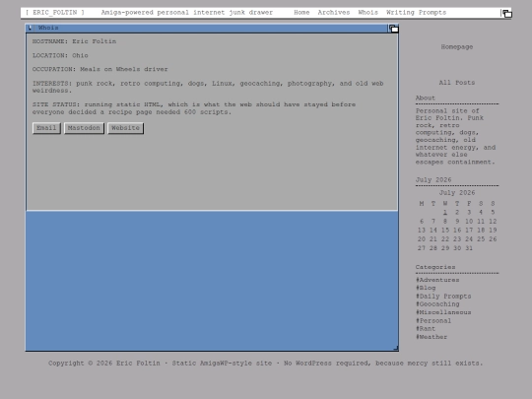The height and width of the screenshot is (399, 532).
Task: Click the Whois window resize corner gadget
Action: point(396,348)
